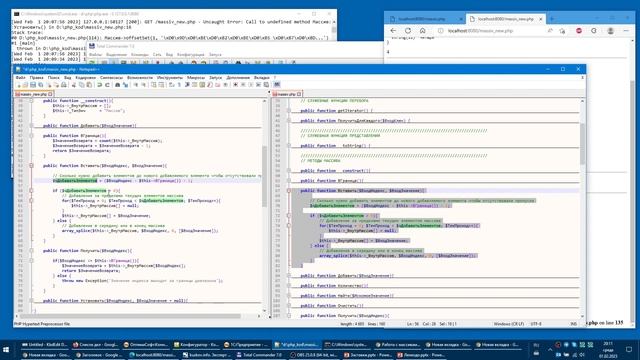Screen dimensions: 640x360
Task: Select massiv.php tab in right pane
Action: tap(287, 94)
